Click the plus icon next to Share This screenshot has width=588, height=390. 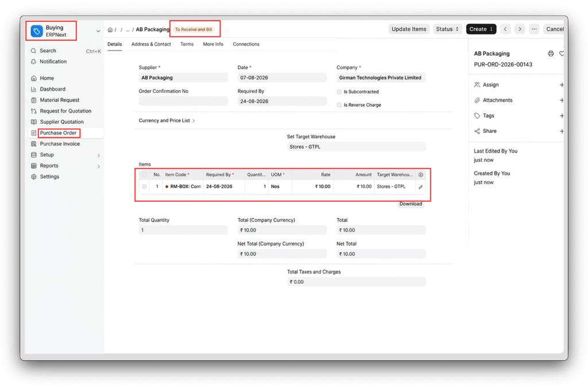tap(562, 131)
